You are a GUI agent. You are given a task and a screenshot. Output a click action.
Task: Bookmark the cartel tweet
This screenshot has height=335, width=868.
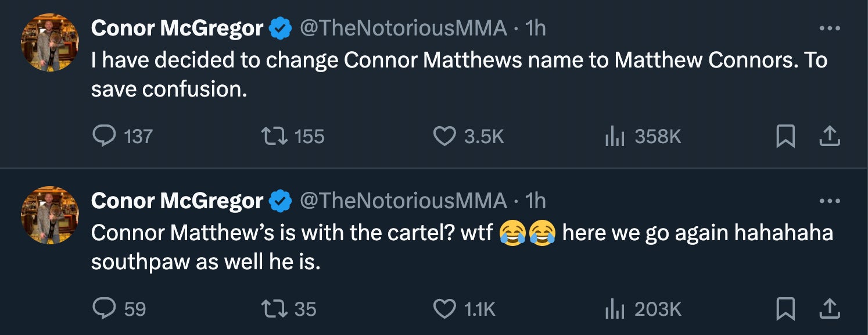785,308
